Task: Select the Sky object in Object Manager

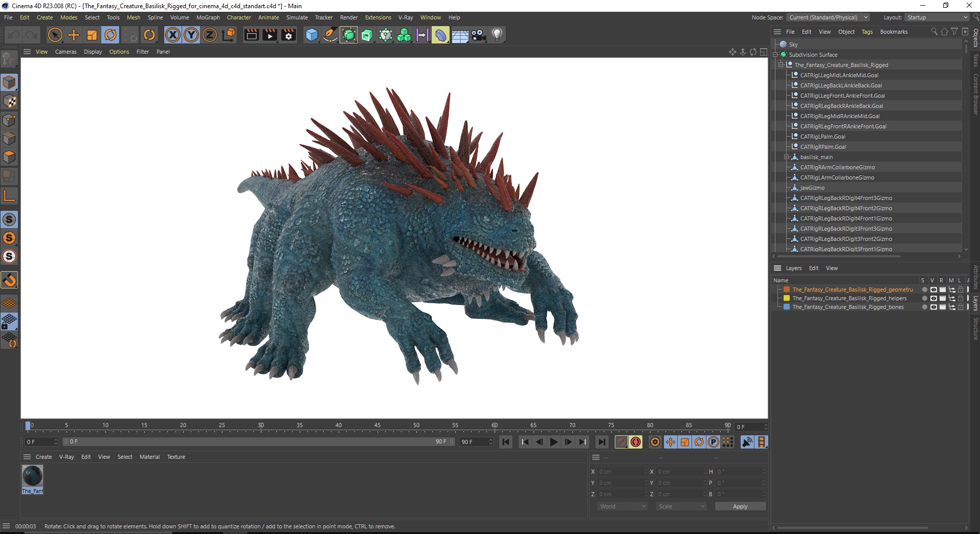Action: tap(793, 44)
